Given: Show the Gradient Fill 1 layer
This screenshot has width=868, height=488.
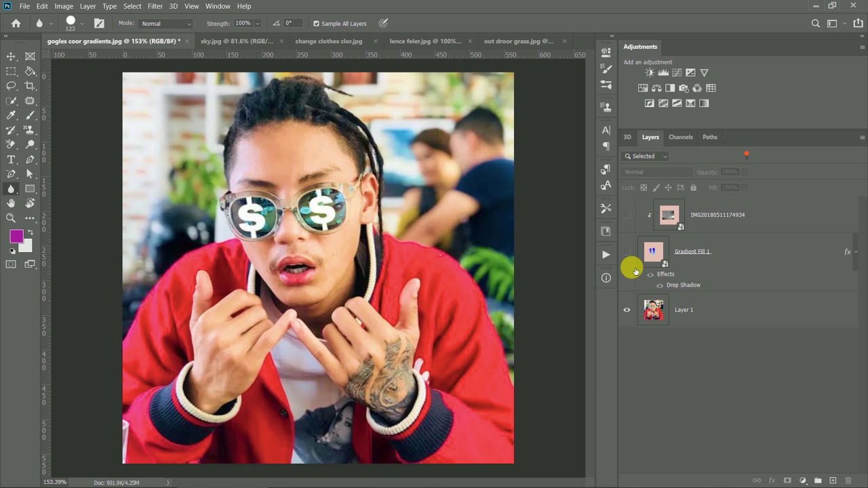Looking at the screenshot, I should click(627, 251).
